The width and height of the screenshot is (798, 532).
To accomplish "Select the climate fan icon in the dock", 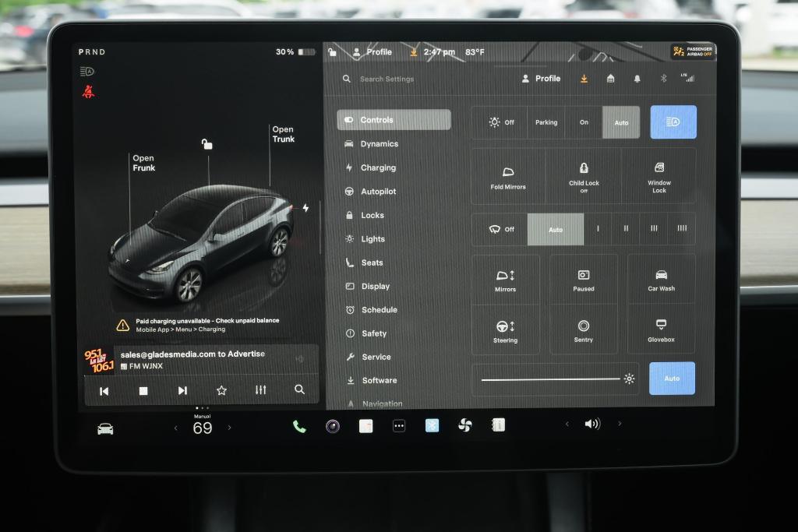I will click(465, 425).
